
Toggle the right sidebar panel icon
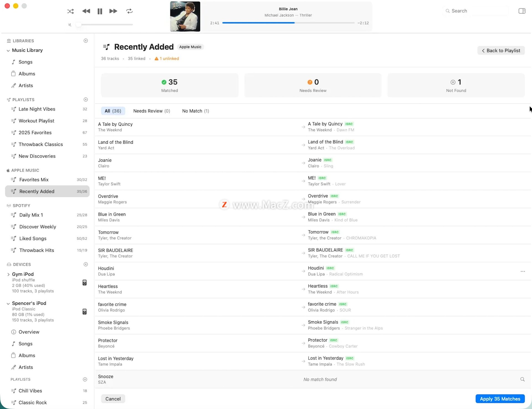[522, 11]
